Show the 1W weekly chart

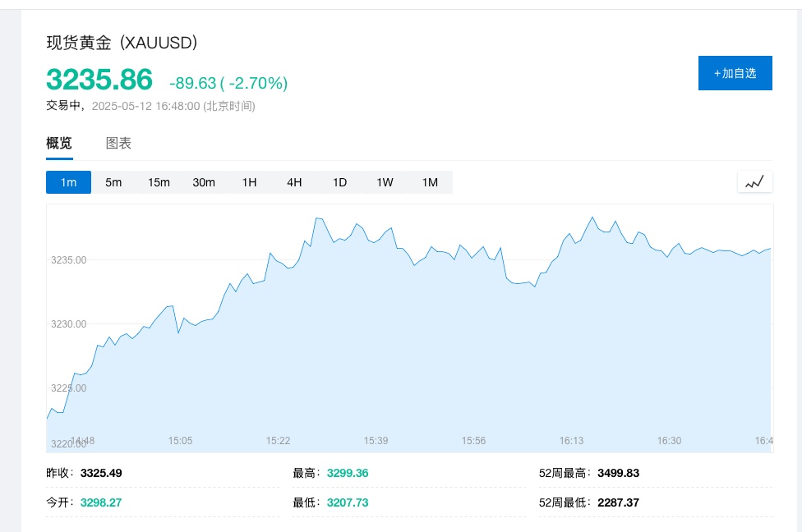pos(385,182)
